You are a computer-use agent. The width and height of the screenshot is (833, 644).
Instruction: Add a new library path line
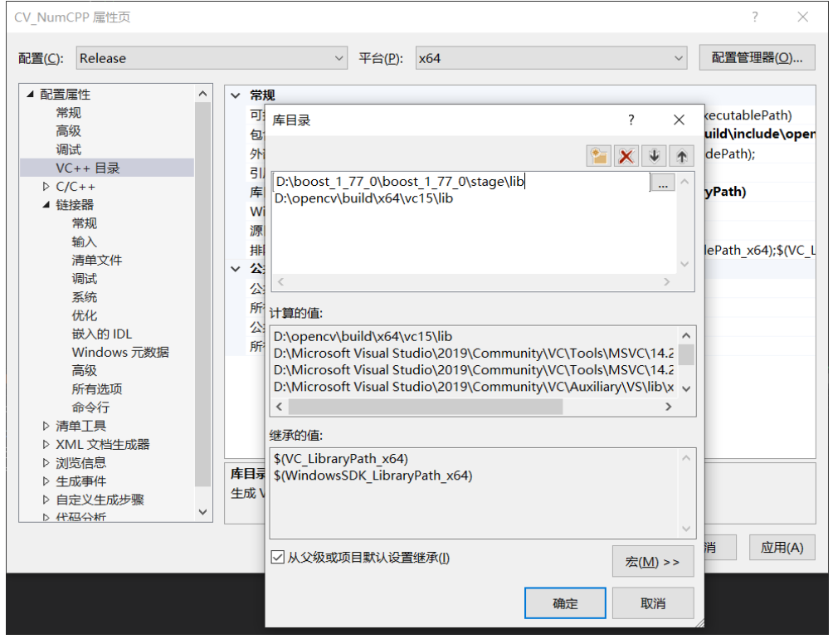tap(598, 155)
